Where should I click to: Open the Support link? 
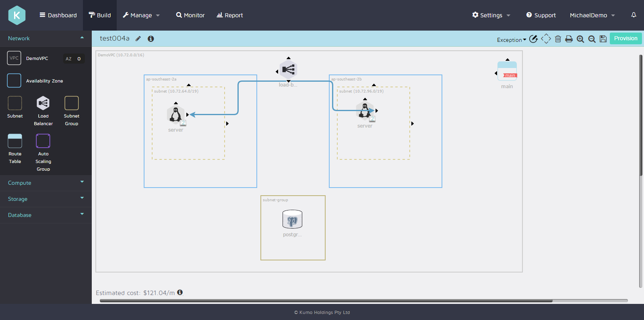click(x=541, y=15)
